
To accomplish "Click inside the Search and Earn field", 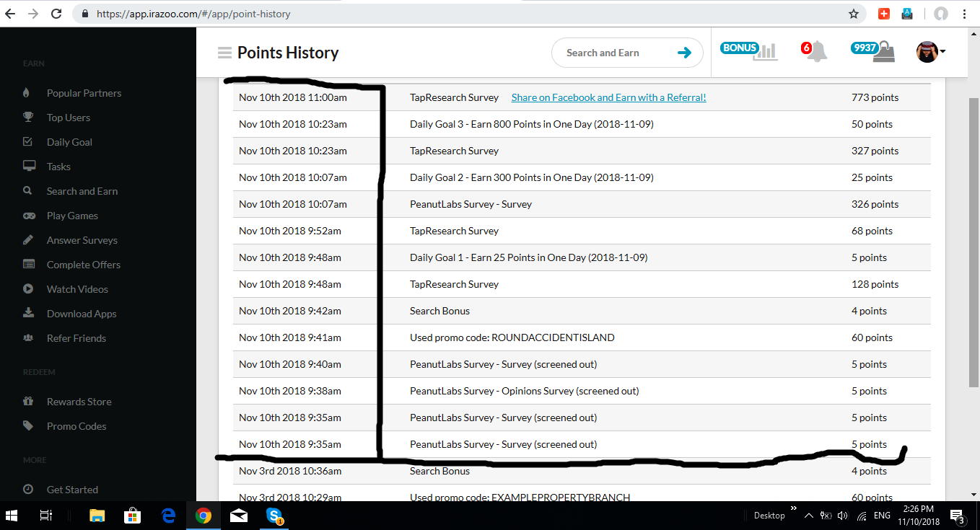I will pos(613,53).
